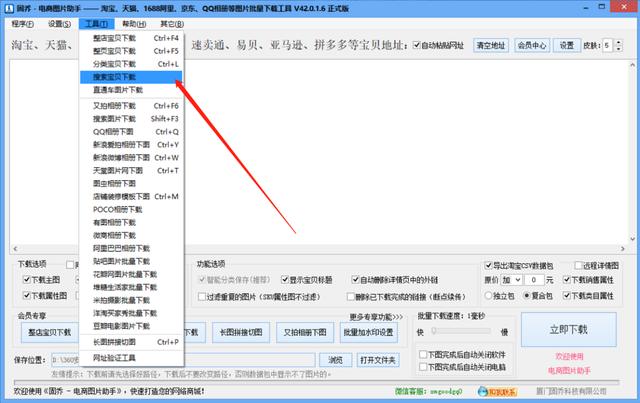Click the 清空地址 button
The height and width of the screenshot is (403, 640).
tap(491, 45)
